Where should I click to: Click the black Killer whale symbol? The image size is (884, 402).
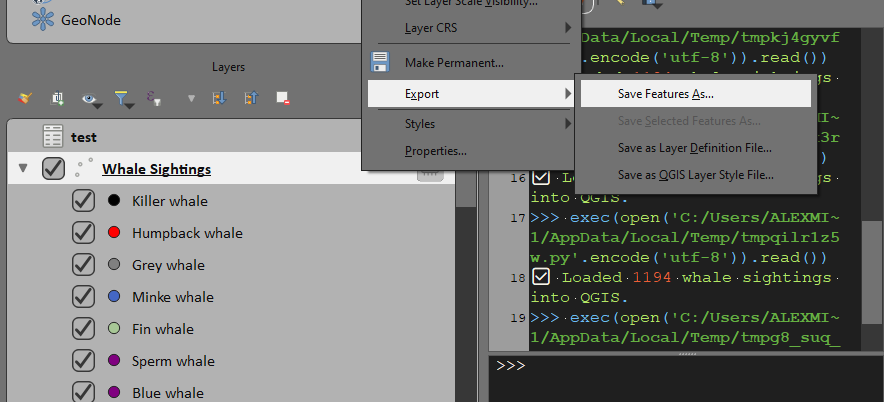tap(114, 200)
